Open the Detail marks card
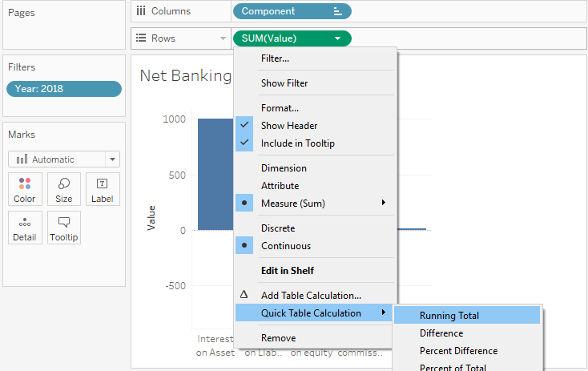This screenshot has height=371, width=588. click(25, 228)
